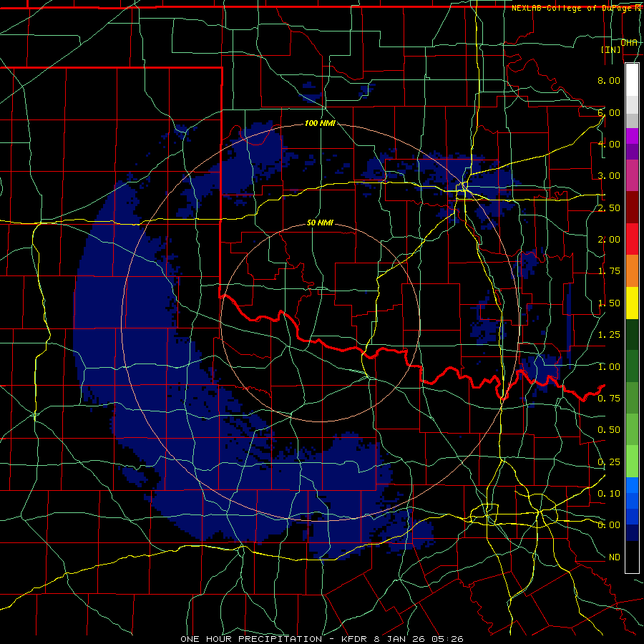This screenshot has height=644, width=644.
Task: Click the [IN] units label
Action: (611, 49)
